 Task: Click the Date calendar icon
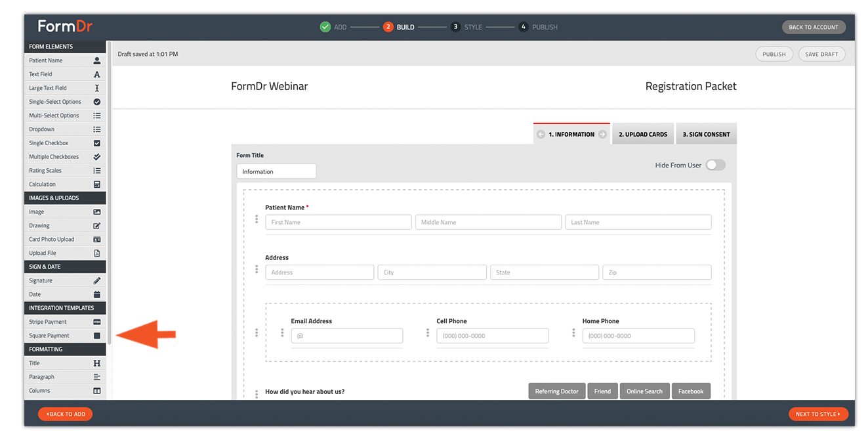pos(97,294)
